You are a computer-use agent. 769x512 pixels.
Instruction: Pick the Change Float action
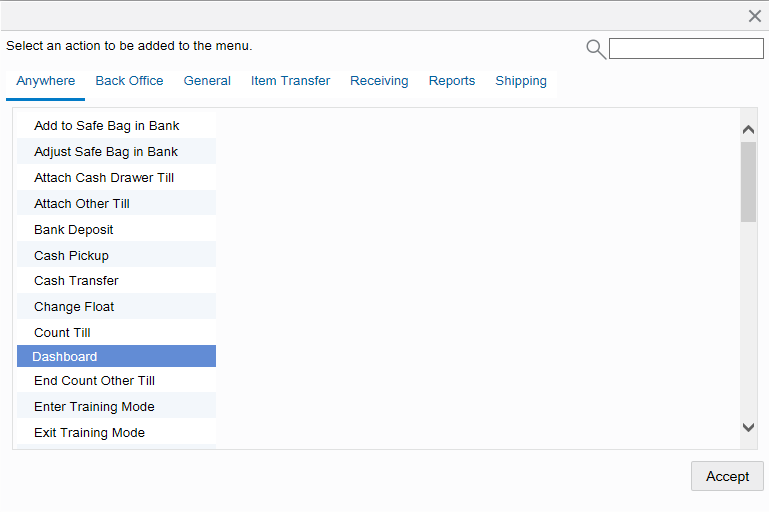point(116,307)
